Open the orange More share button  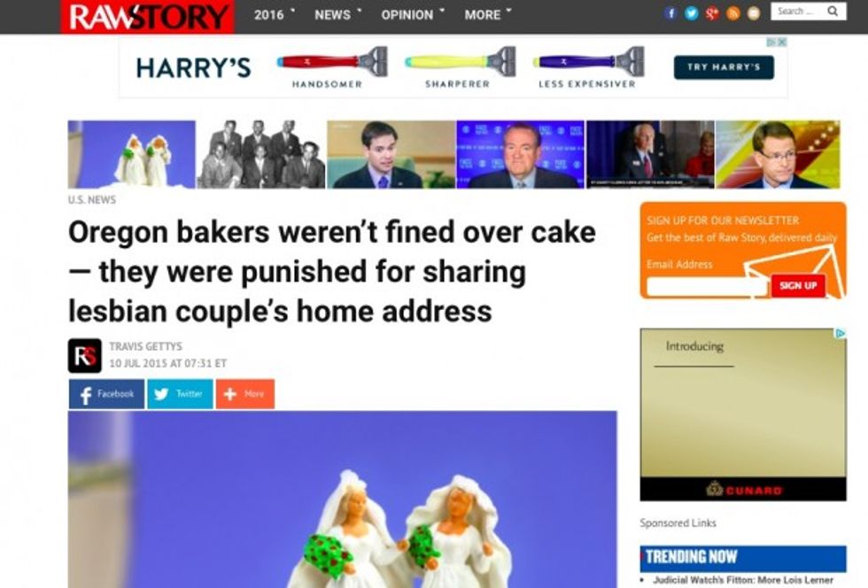[245, 394]
